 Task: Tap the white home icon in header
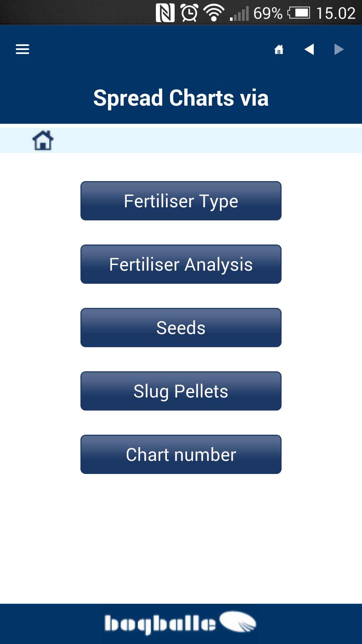279,50
